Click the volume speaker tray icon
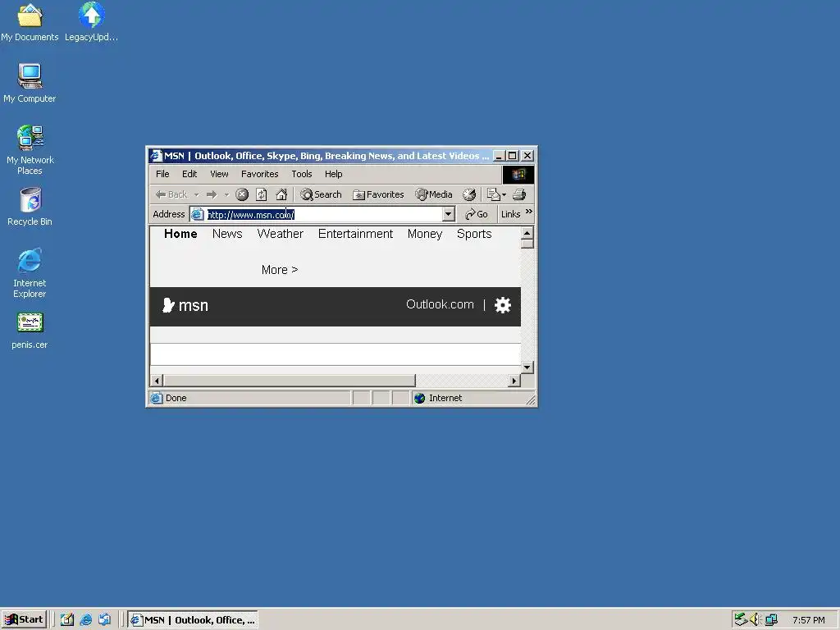Screen dimensions: 840x630 tap(756, 619)
